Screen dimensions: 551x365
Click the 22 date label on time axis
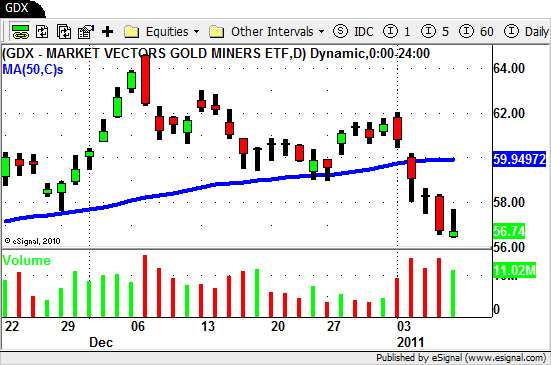[12, 326]
